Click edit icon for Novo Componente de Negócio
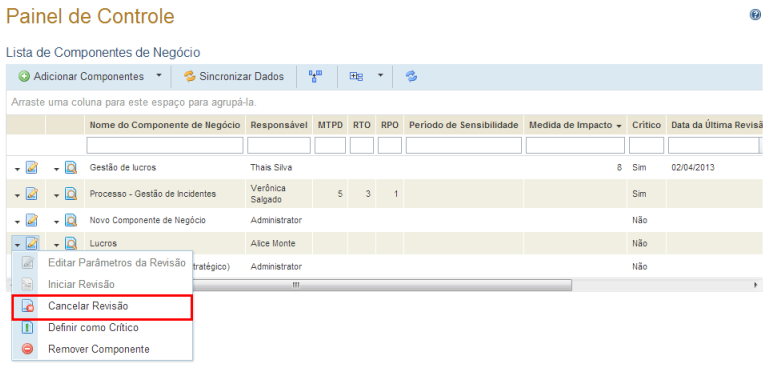 (32, 221)
